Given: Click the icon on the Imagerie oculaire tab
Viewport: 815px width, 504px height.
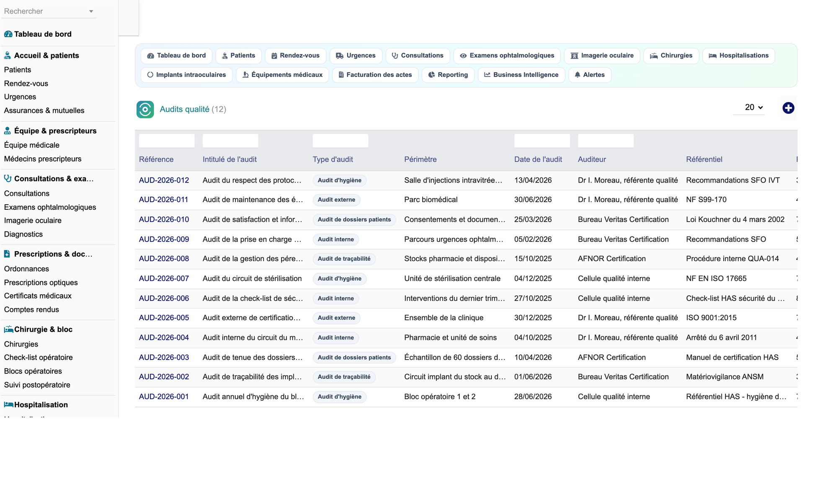Looking at the screenshot, I should coord(575,56).
